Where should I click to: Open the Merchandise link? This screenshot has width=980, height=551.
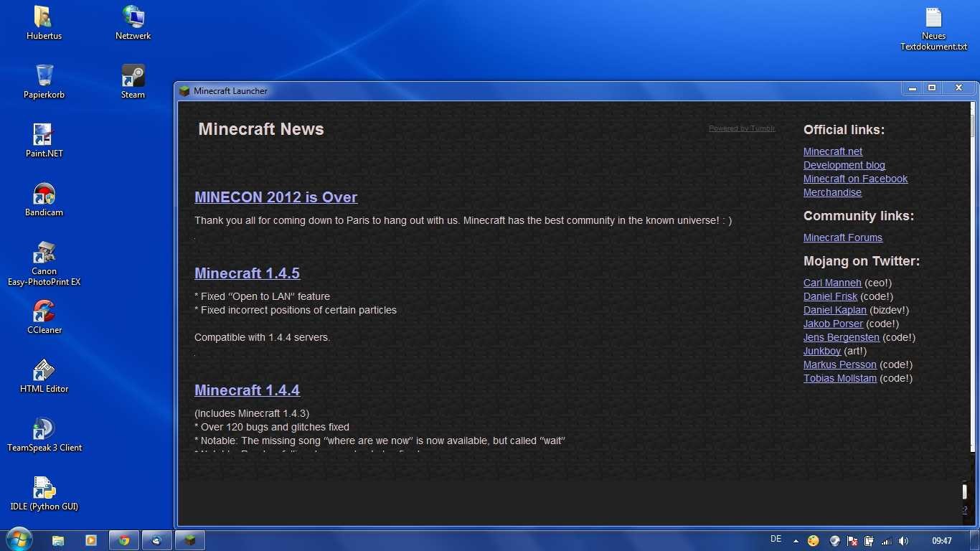(x=832, y=192)
